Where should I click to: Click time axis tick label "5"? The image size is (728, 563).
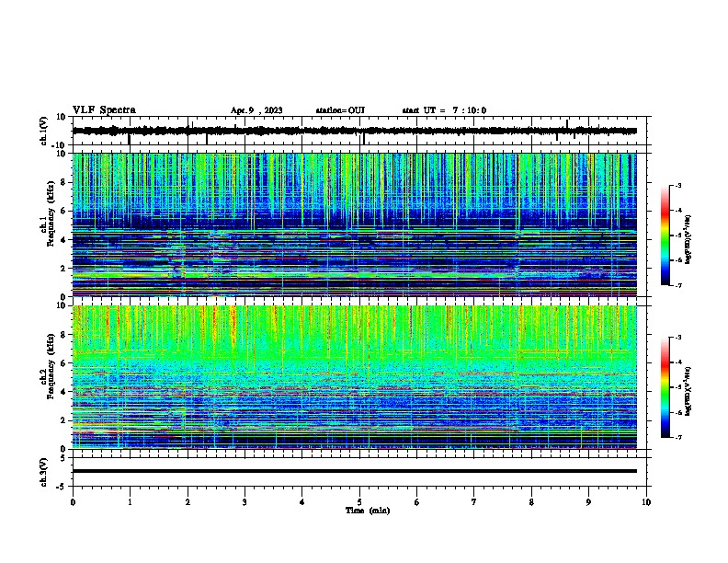tap(359, 502)
